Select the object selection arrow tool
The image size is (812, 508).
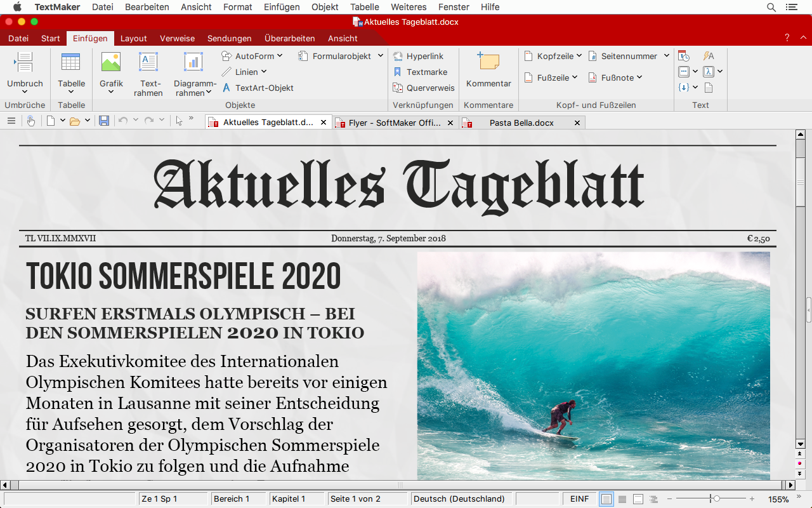pyautogui.click(x=180, y=121)
